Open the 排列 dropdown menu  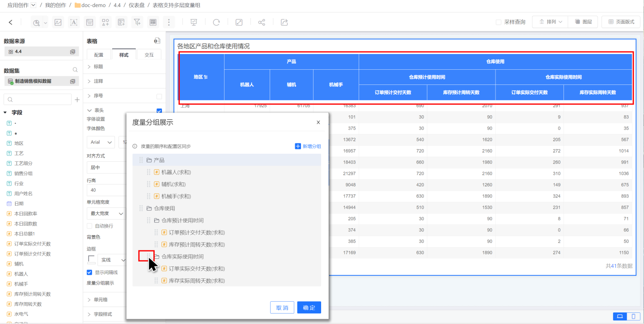pos(550,22)
